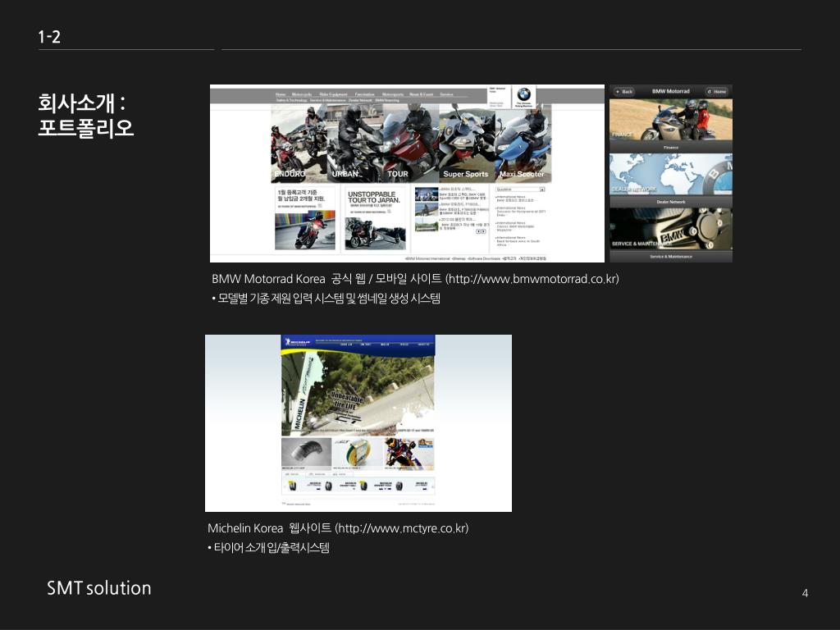This screenshot has height=630, width=840.
Task: Open the ENDURO motorcycle category image
Action: (x=299, y=143)
